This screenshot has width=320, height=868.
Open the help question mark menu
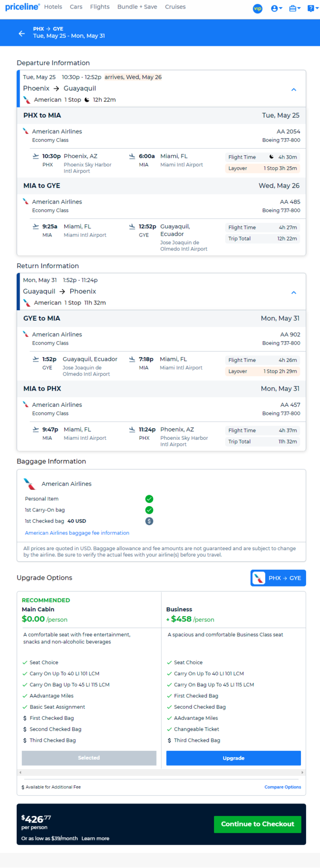(313, 9)
